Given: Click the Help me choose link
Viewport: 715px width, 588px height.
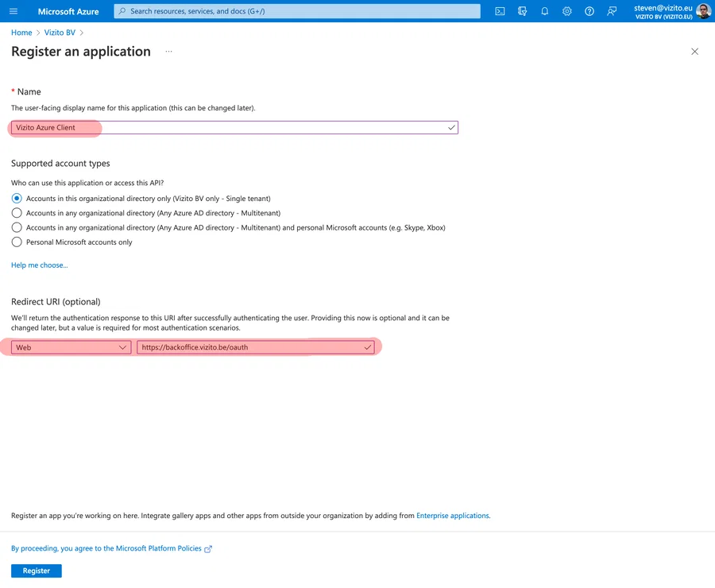Looking at the screenshot, I should pos(39,265).
